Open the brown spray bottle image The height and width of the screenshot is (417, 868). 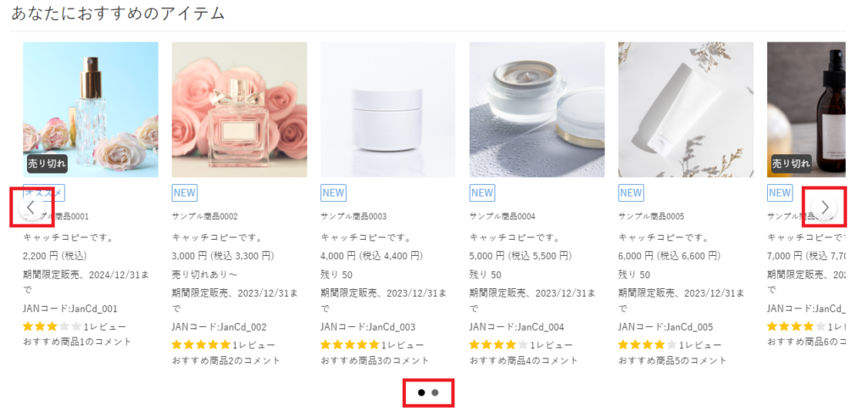click(x=805, y=108)
